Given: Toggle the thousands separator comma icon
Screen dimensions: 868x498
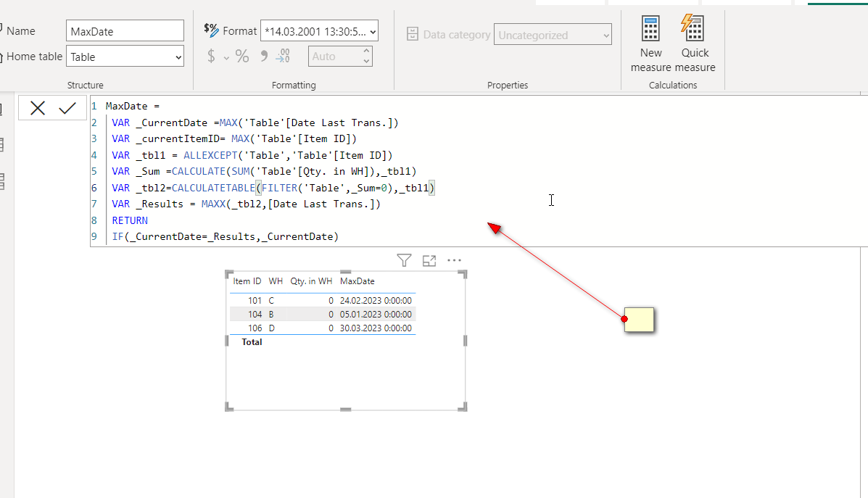Looking at the screenshot, I should pos(264,56).
